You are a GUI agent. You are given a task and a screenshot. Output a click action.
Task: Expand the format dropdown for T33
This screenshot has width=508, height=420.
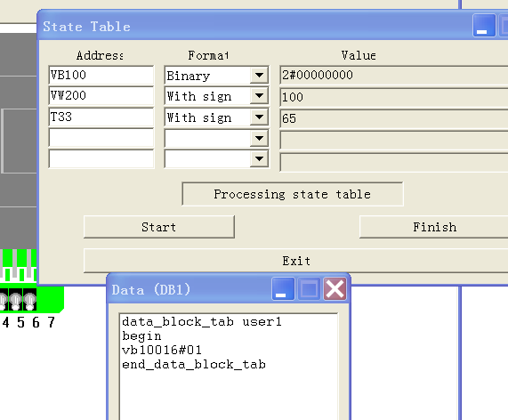point(259,117)
